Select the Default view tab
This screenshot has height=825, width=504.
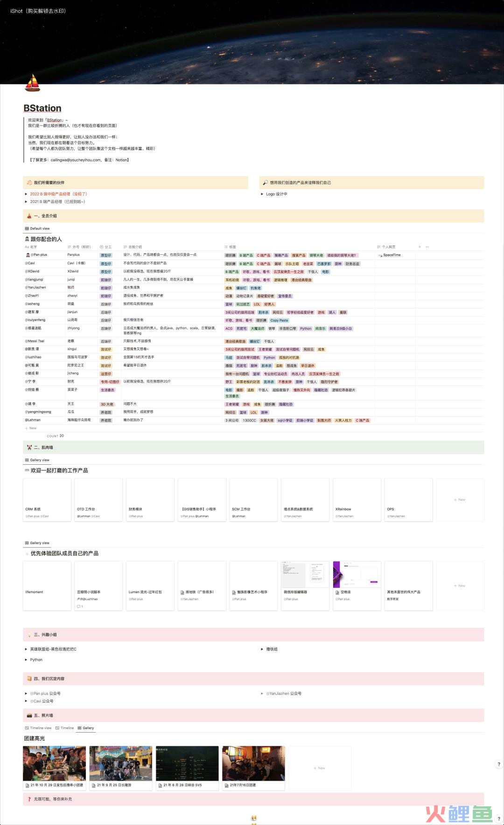click(x=37, y=229)
